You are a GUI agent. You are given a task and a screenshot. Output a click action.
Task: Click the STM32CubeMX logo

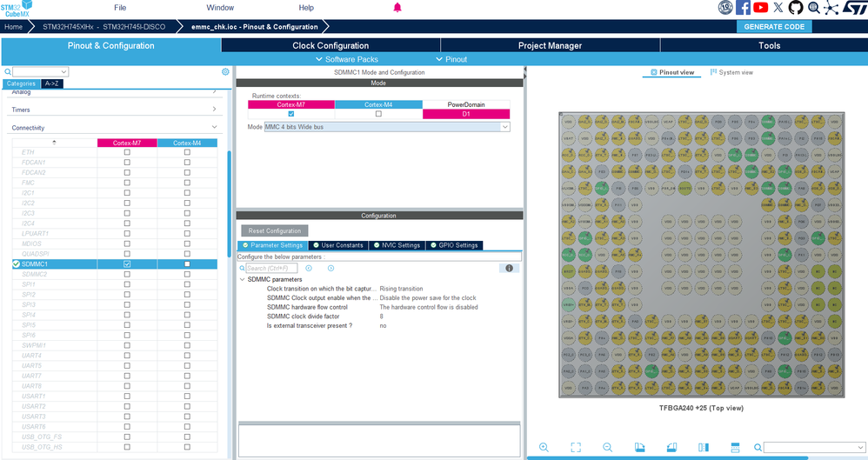coord(17,9)
